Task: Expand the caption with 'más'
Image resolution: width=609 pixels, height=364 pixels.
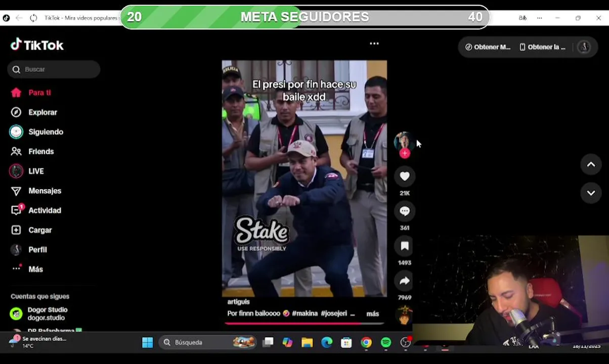Action: [373, 314]
